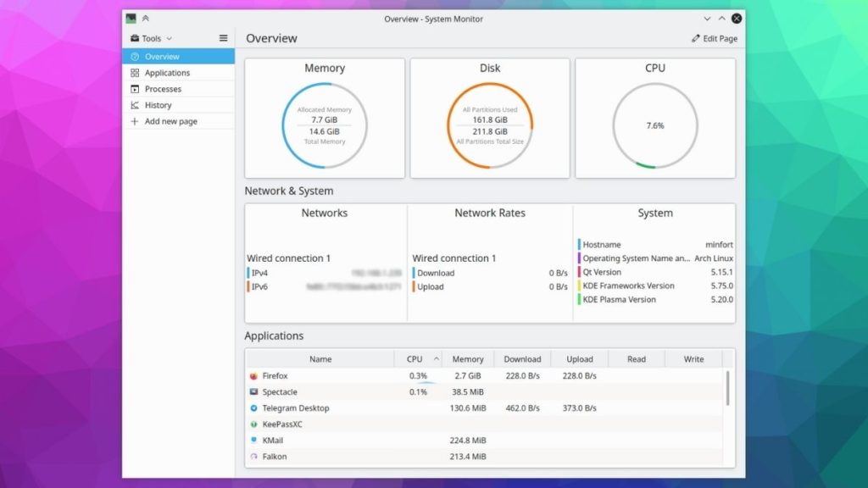Click the KeePassXC application icon

click(253, 424)
